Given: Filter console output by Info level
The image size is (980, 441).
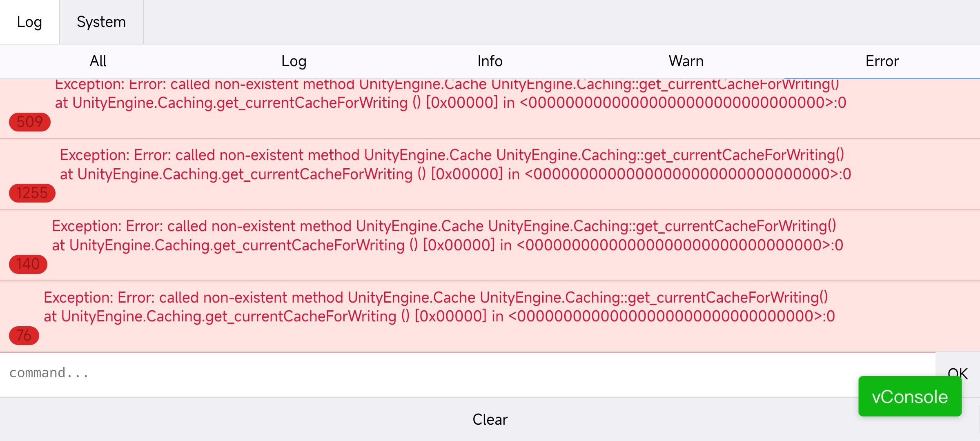Looking at the screenshot, I should tap(490, 61).
